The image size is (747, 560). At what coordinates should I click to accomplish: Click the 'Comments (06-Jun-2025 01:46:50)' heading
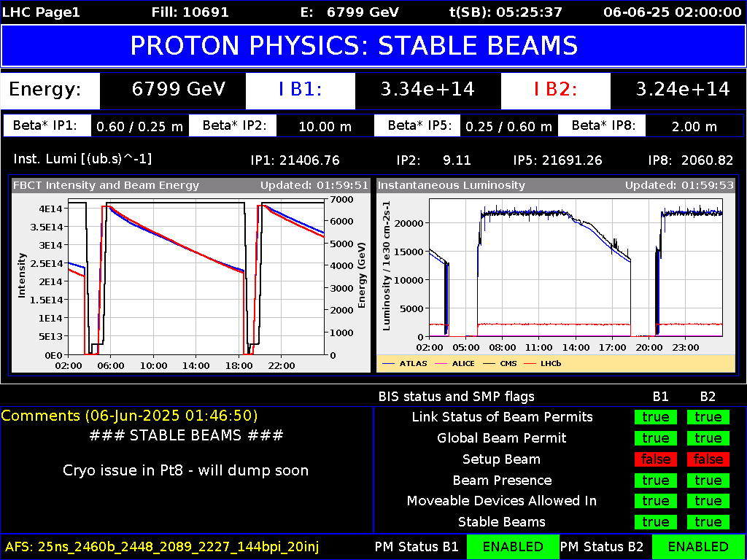click(x=130, y=415)
